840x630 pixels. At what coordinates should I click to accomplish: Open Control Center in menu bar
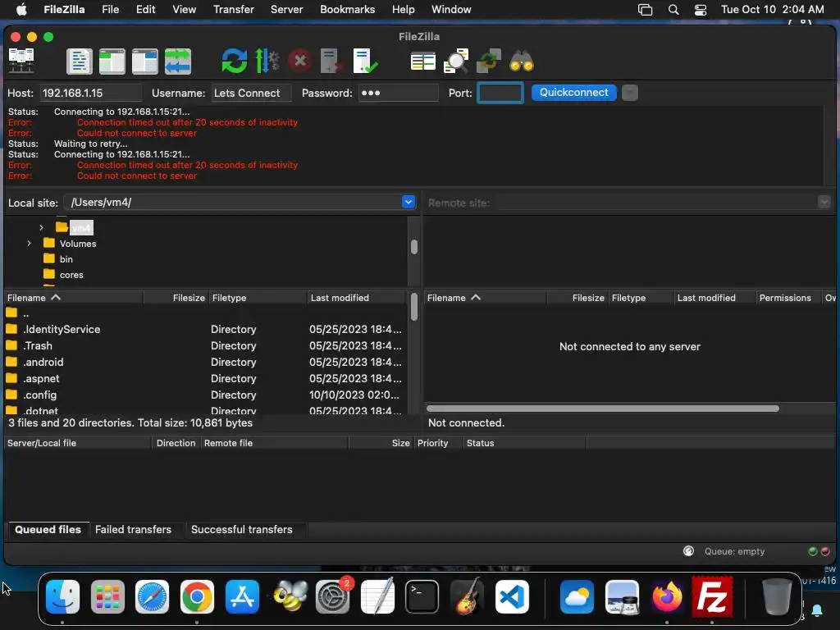(701, 10)
